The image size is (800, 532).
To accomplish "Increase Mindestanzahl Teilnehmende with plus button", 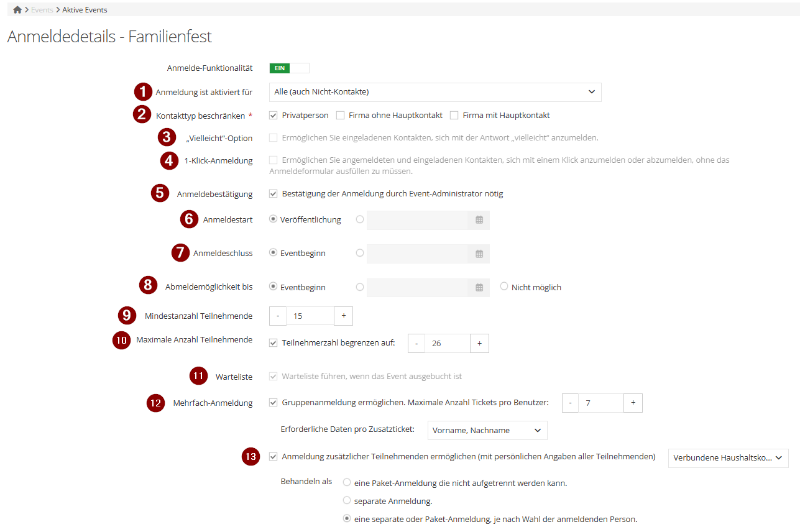I will click(x=343, y=316).
